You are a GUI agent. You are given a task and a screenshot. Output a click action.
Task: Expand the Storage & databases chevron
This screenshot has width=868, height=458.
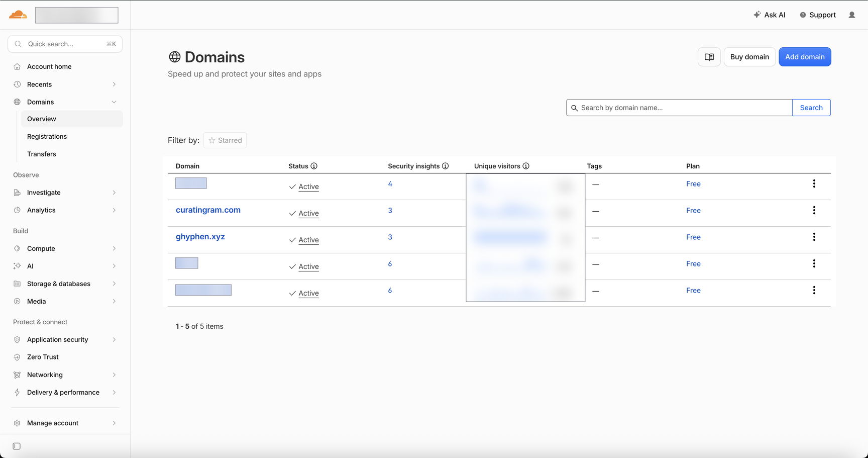tap(114, 284)
